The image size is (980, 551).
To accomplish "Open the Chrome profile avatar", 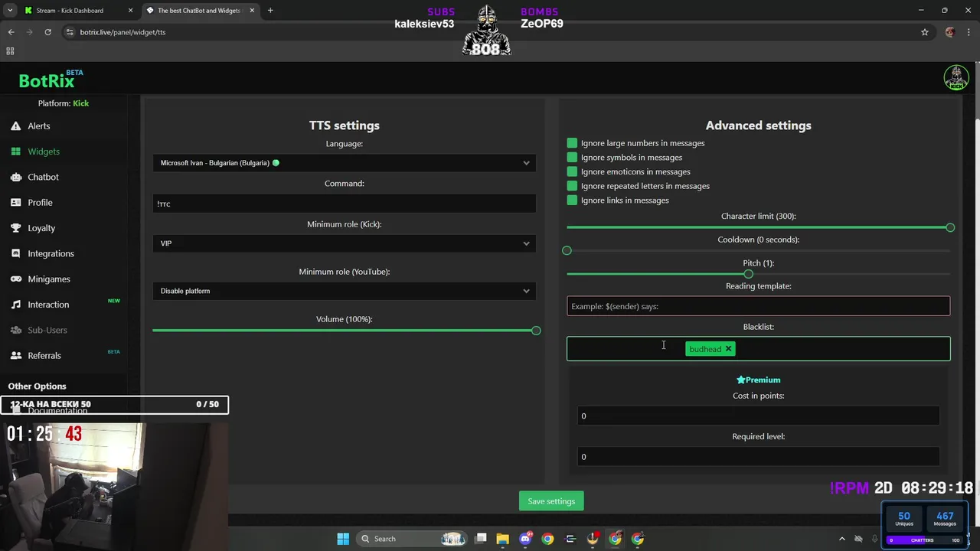I will [x=950, y=32].
